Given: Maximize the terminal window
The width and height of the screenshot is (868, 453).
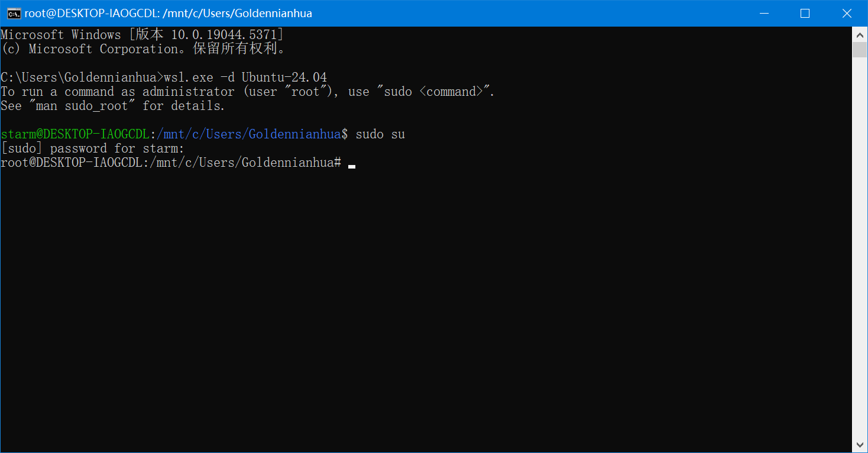Looking at the screenshot, I should pyautogui.click(x=804, y=13).
